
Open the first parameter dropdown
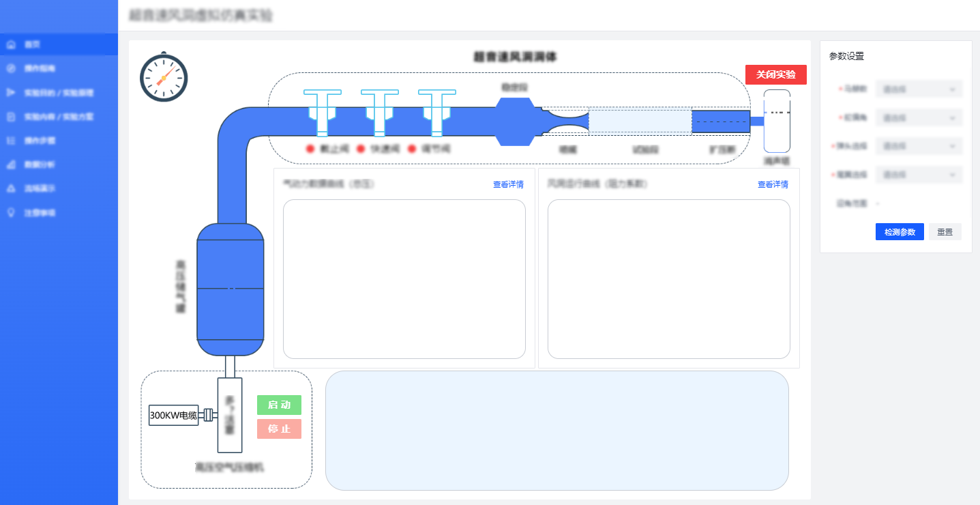(919, 89)
